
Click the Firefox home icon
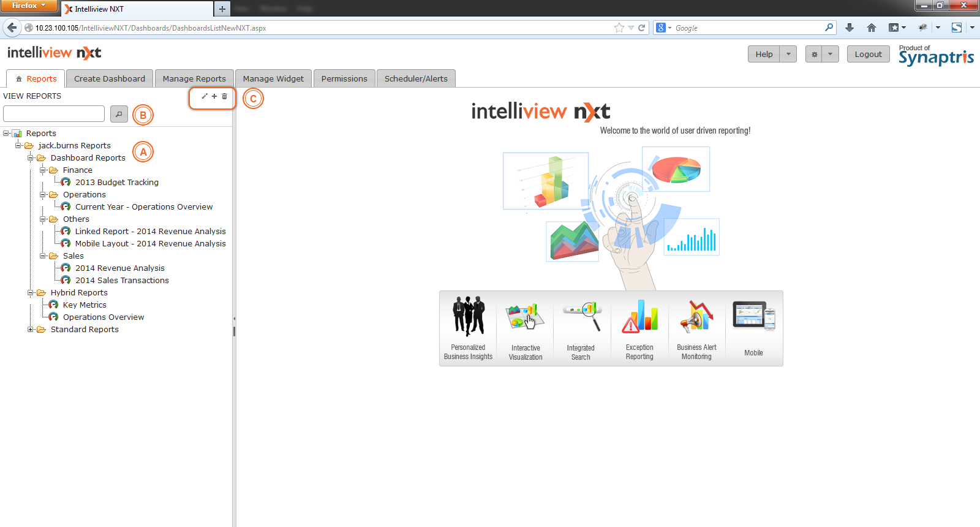coord(872,28)
